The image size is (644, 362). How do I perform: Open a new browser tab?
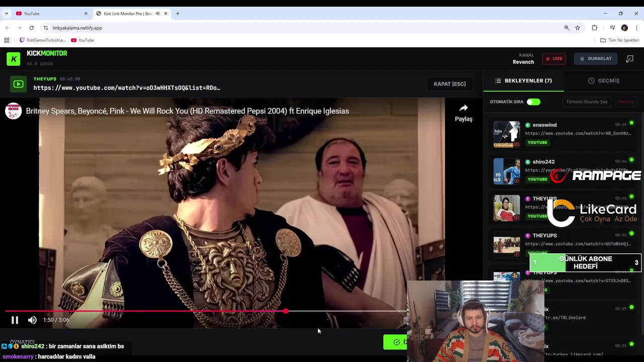[178, 14]
